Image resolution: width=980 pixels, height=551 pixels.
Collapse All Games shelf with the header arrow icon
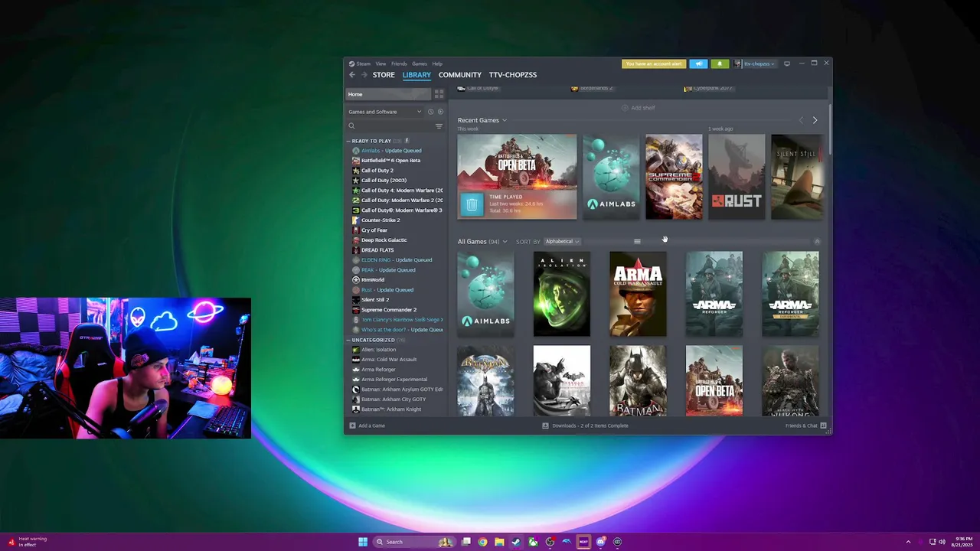point(817,241)
